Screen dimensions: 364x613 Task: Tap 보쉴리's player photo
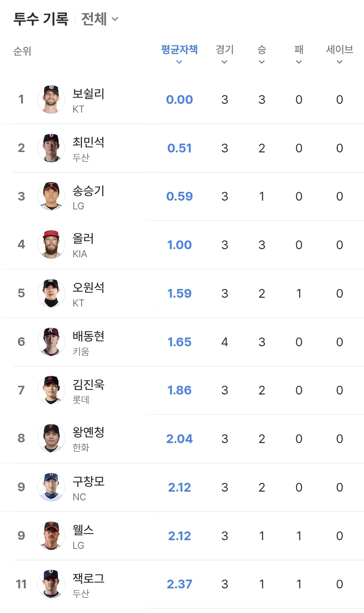click(x=51, y=99)
